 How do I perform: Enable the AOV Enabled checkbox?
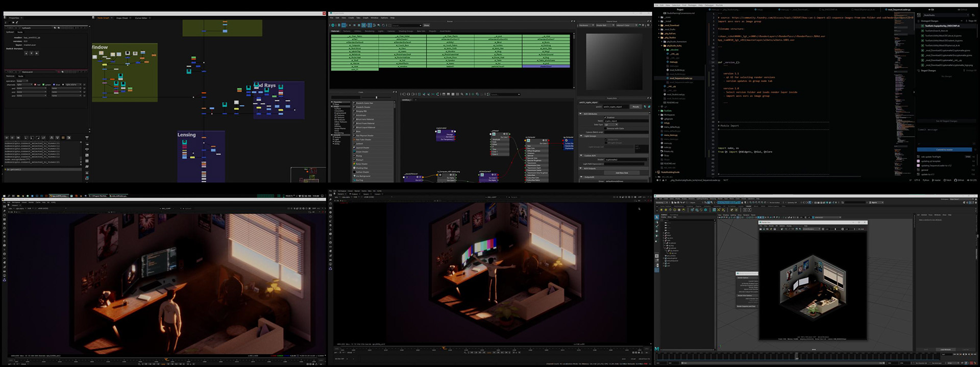click(605, 117)
